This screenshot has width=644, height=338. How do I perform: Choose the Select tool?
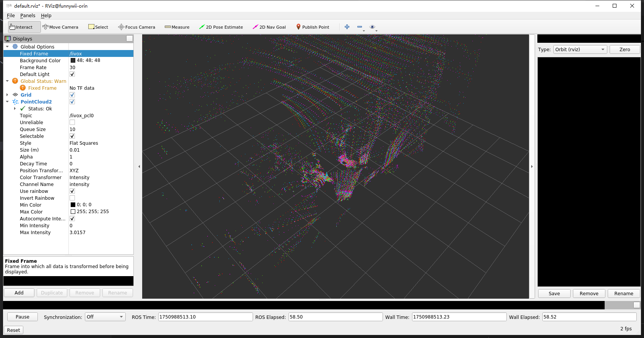point(98,27)
